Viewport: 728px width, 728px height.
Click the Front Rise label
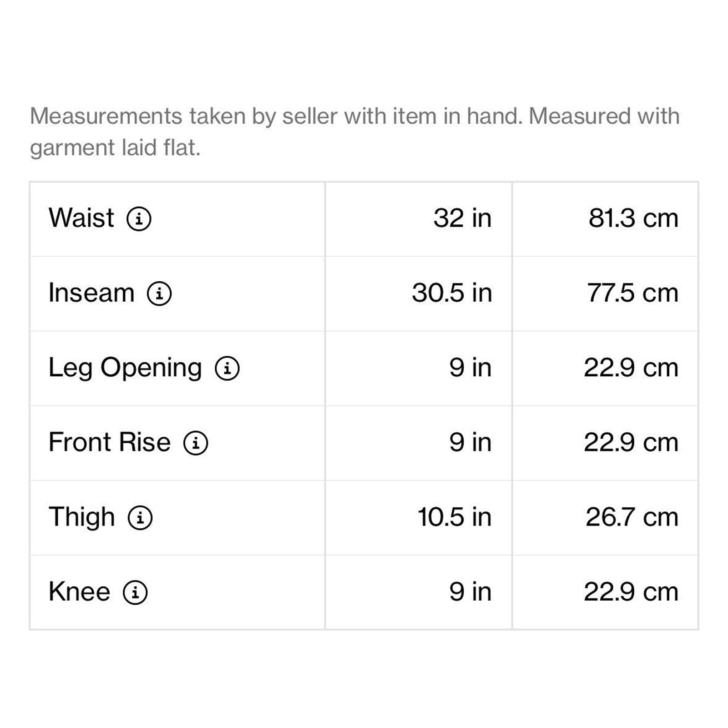point(110,442)
